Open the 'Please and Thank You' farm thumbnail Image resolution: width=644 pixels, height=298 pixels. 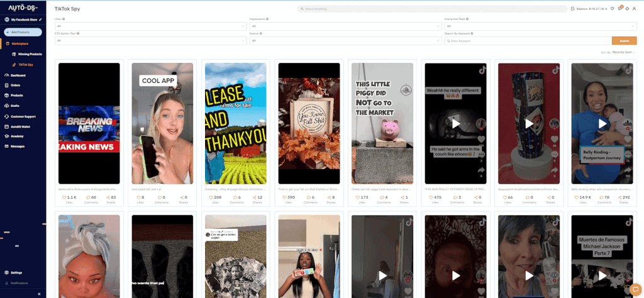pos(236,123)
